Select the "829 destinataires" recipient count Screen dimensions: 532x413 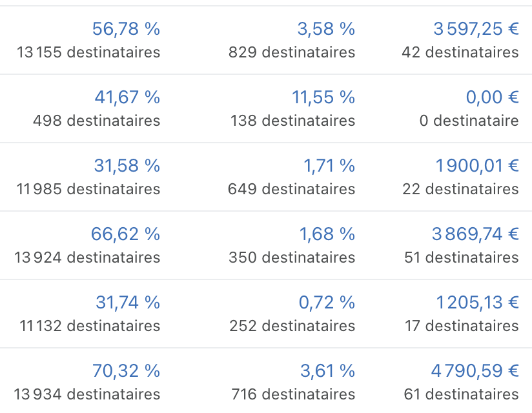(x=292, y=52)
